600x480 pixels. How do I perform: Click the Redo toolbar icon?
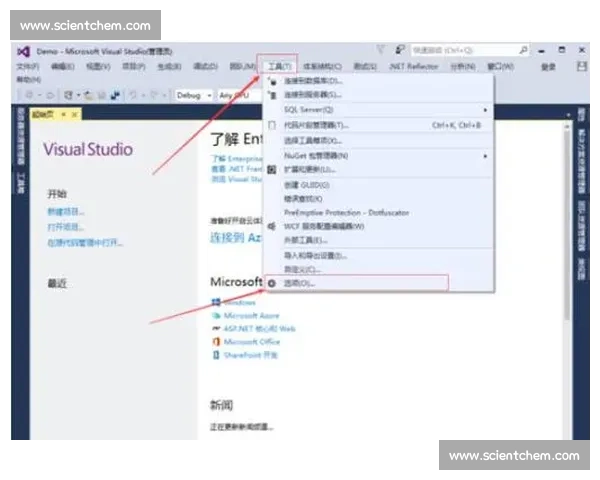click(155, 95)
